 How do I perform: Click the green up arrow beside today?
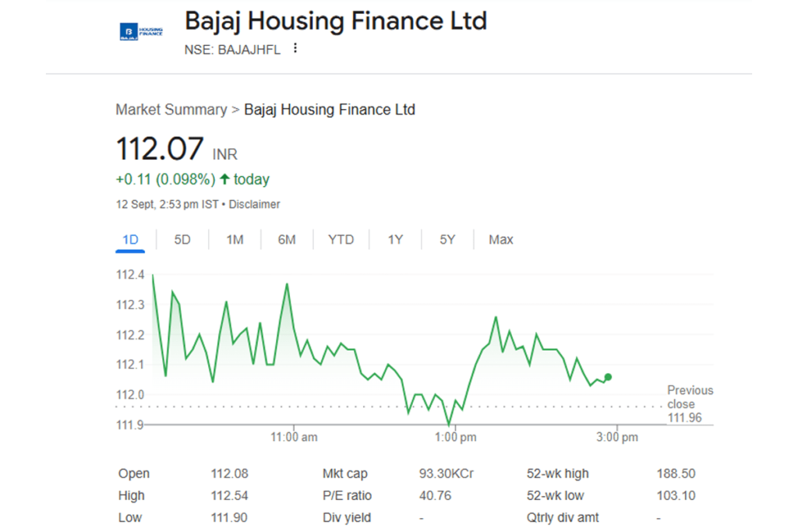(224, 179)
